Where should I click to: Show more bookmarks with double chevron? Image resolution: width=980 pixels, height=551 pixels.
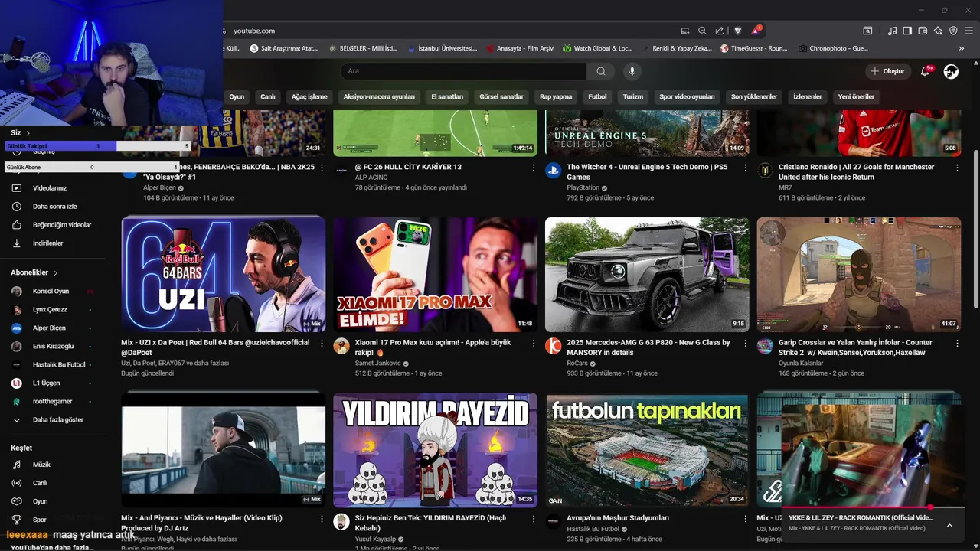961,48
